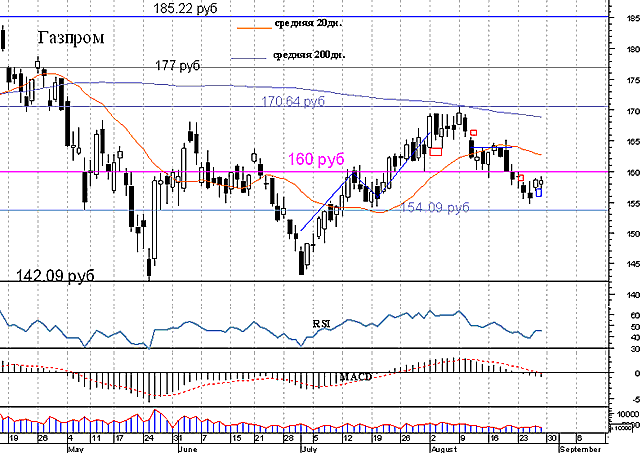Select price axis value 175
This screenshot has width=643, height=454.
(633, 80)
